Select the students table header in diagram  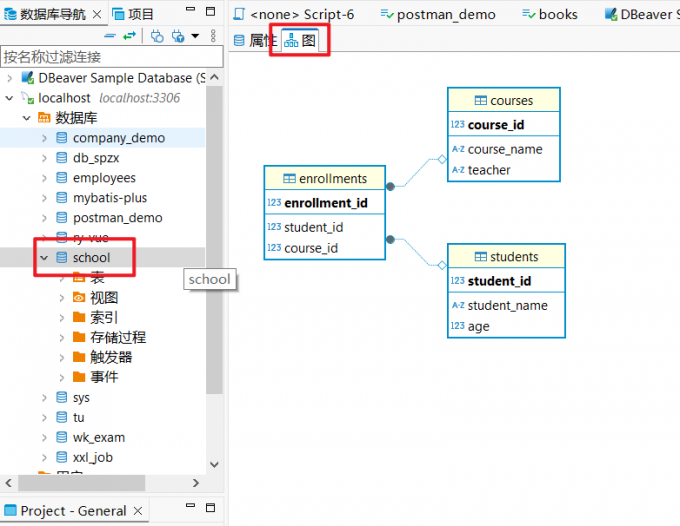pyautogui.click(x=506, y=256)
